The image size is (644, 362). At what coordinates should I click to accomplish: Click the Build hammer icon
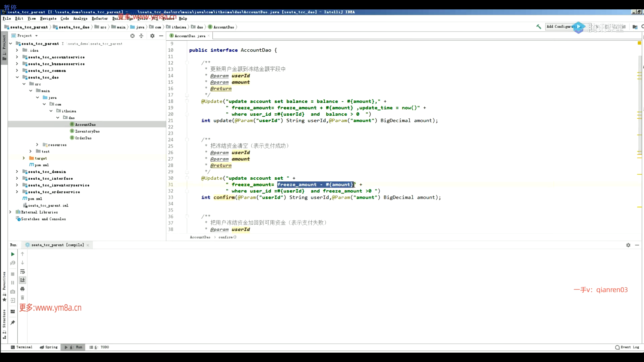(539, 26)
